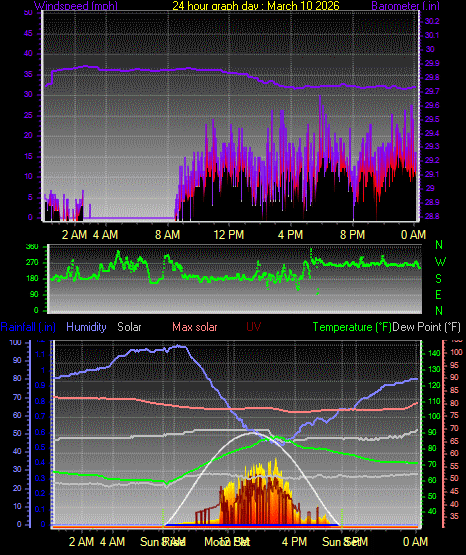Click the pink "Max solar" legend label
The height and width of the screenshot is (555, 466).
[x=195, y=327]
